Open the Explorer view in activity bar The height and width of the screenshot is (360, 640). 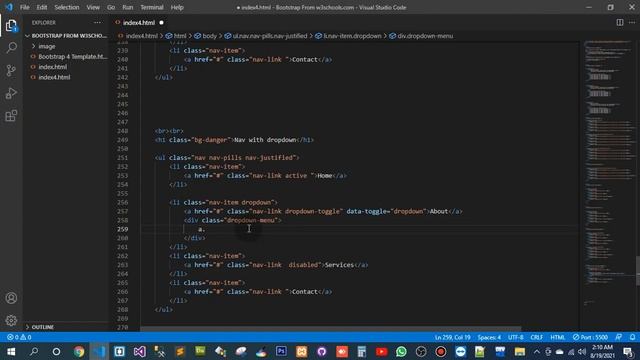(11, 26)
